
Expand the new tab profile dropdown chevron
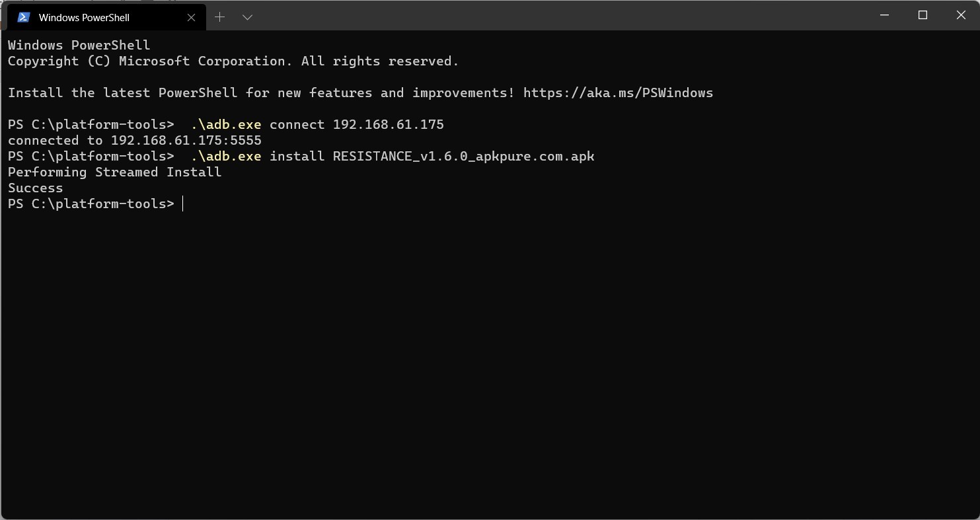[247, 17]
